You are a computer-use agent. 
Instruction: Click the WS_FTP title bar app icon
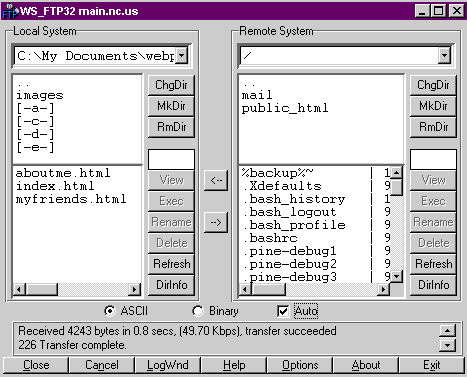[x=10, y=11]
